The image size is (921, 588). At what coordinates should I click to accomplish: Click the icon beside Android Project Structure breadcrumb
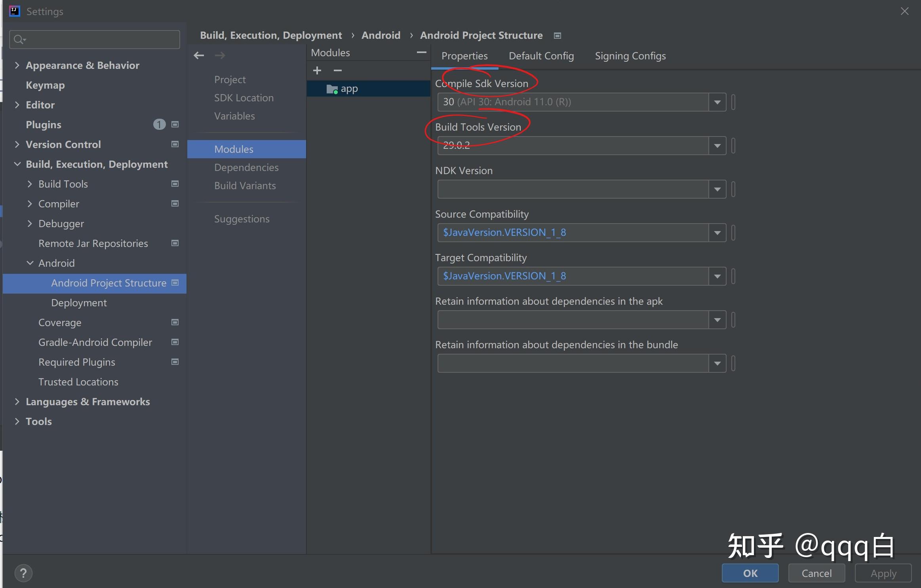click(557, 36)
